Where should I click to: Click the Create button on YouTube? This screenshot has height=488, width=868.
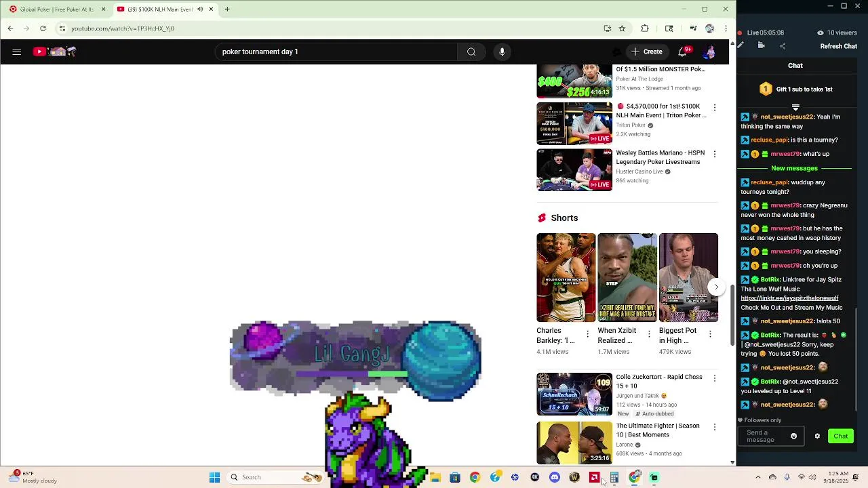646,52
